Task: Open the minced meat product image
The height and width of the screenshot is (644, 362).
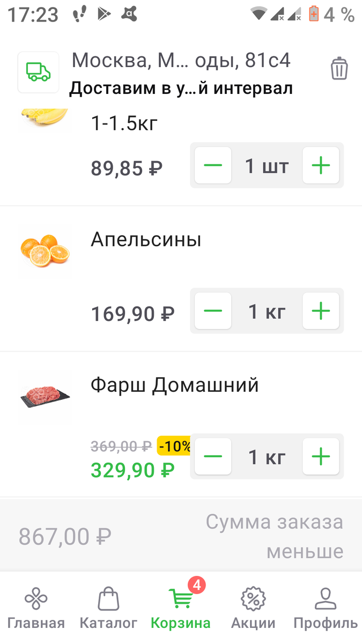Action: [x=45, y=397]
